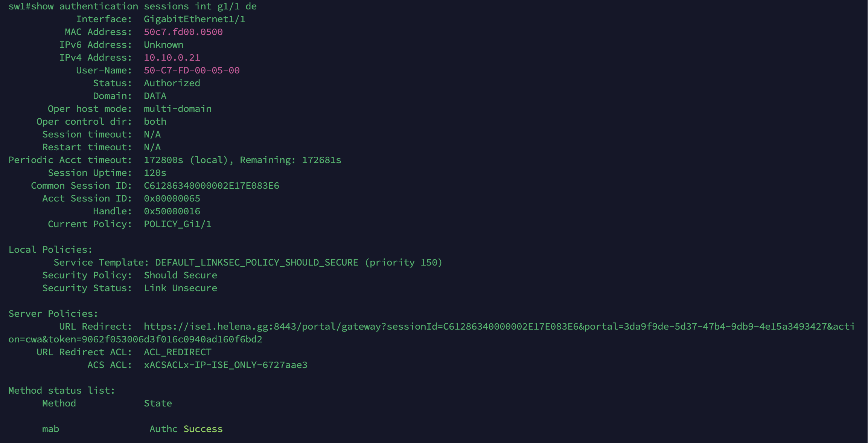Click the mab method entry
Viewport: 868px width, 443px height.
50,429
